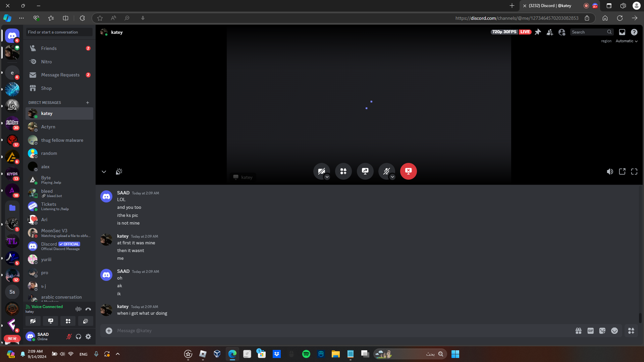Open the emoji picker
This screenshot has height=362, width=644.
pos(614,331)
